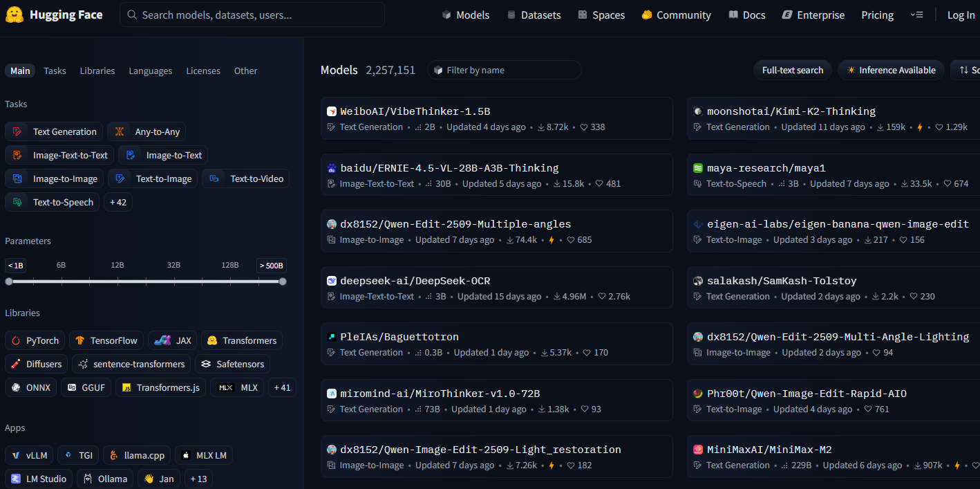Filter by ONNX library
This screenshot has height=489, width=980.
[31, 387]
